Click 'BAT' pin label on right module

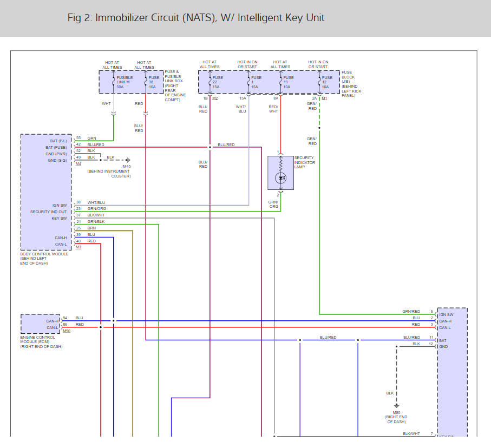[442, 341]
